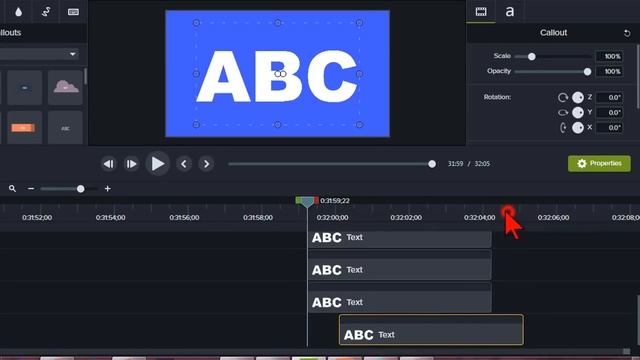The width and height of the screenshot is (640, 360).
Task: Click the callouts list vertical scrollbar
Action: (x=85, y=76)
